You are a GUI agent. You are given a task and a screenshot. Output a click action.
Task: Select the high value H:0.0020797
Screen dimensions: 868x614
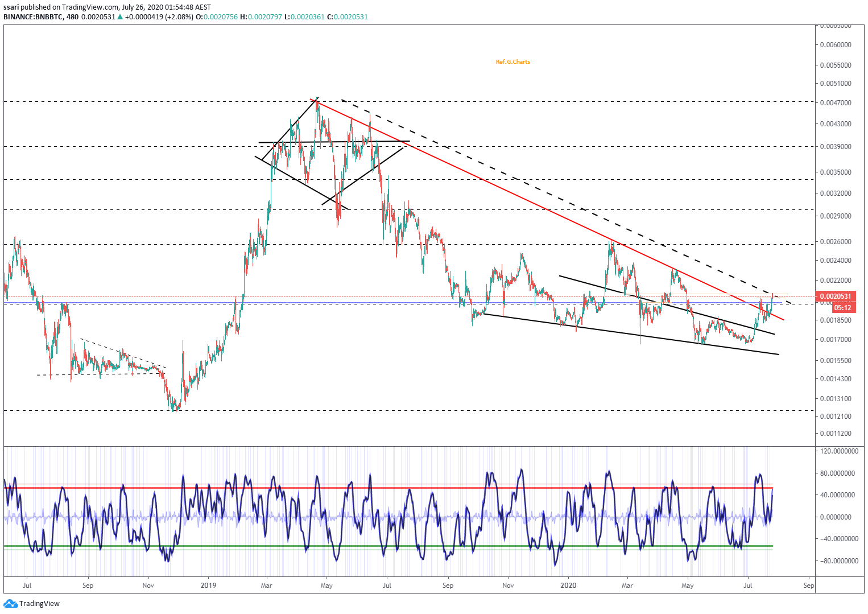261,17
